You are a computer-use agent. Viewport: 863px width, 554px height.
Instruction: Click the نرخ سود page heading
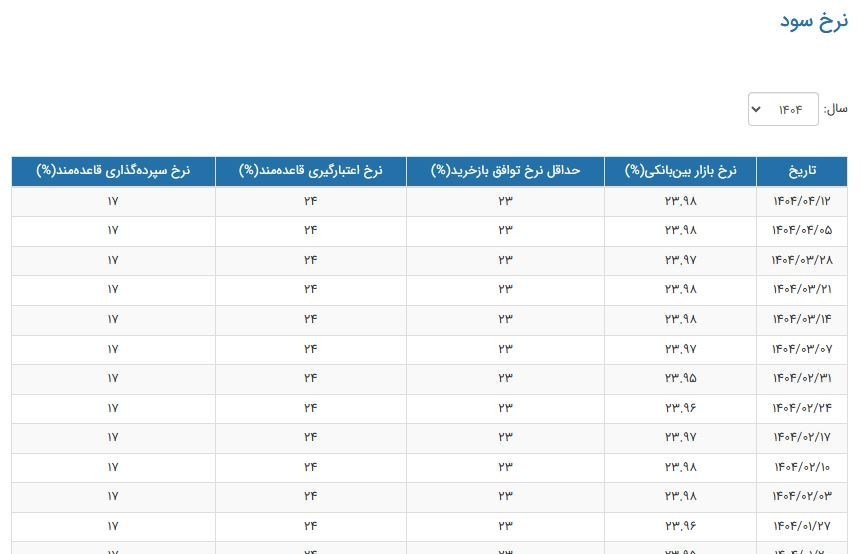(813, 21)
